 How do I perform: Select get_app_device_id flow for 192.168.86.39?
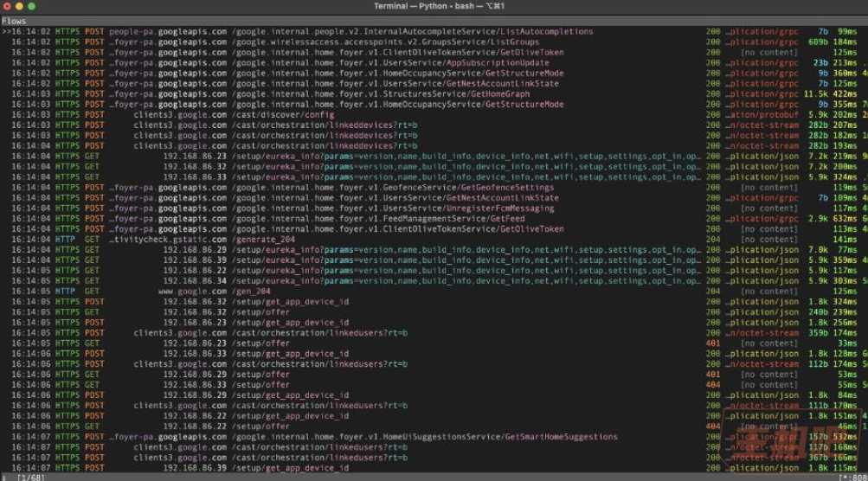[434, 468]
